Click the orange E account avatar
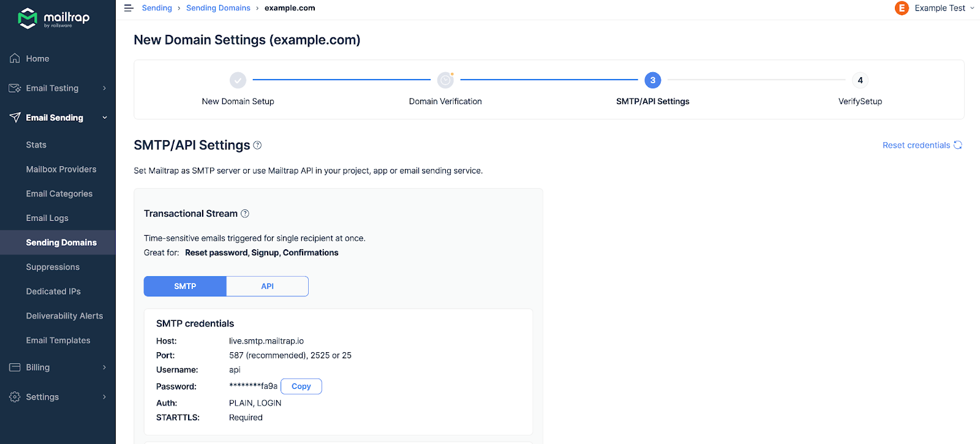The height and width of the screenshot is (444, 980). pyautogui.click(x=902, y=8)
